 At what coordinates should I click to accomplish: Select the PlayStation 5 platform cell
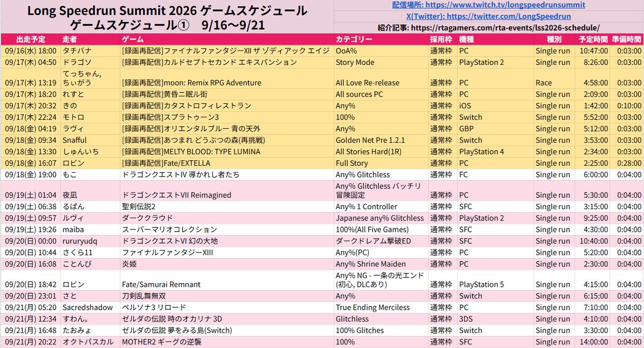pyautogui.click(x=495, y=280)
